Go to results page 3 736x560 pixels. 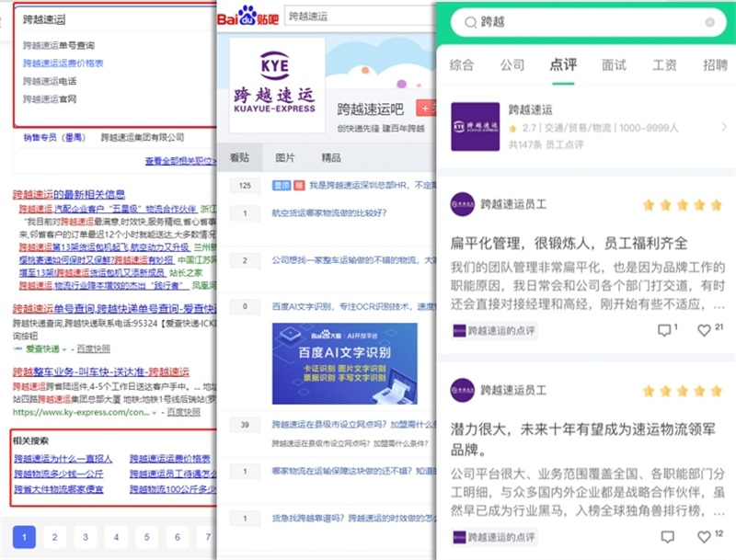coord(86,536)
